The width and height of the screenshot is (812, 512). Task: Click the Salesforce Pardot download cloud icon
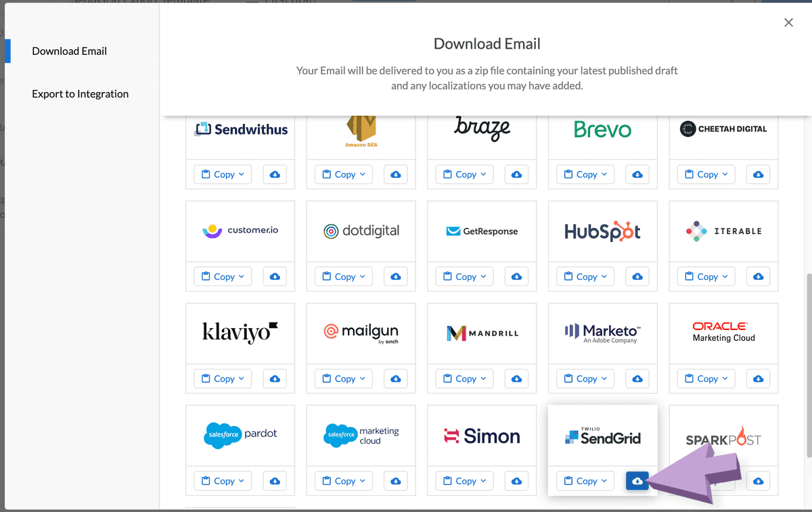click(x=275, y=481)
